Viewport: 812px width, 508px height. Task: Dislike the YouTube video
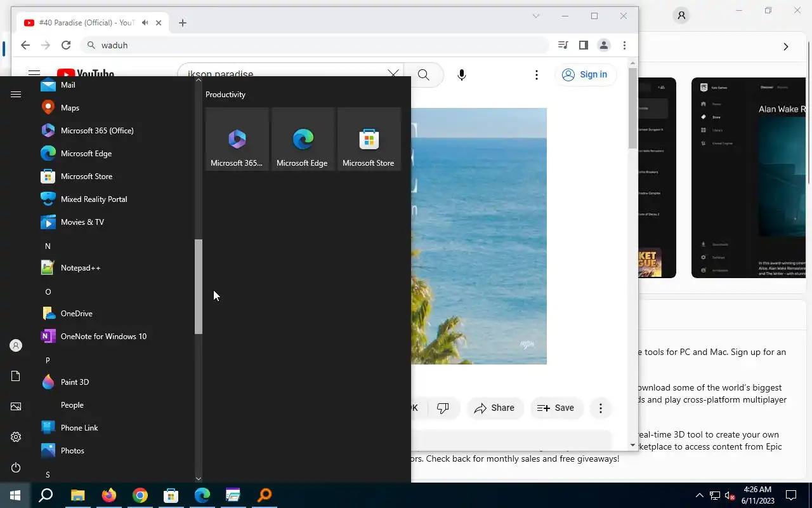pyautogui.click(x=443, y=408)
